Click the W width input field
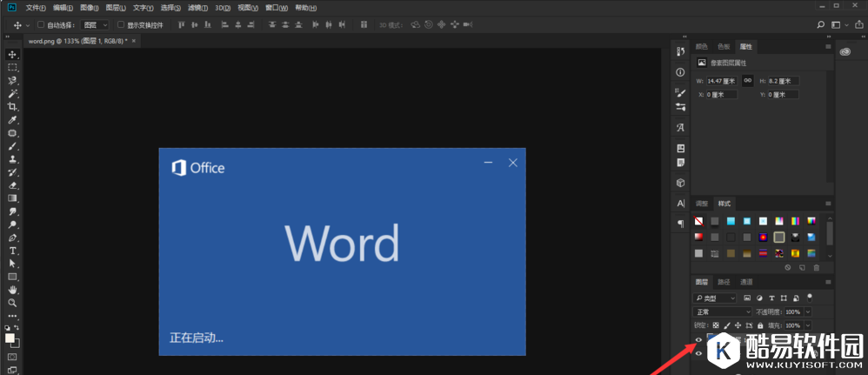The width and height of the screenshot is (868, 375). point(721,81)
